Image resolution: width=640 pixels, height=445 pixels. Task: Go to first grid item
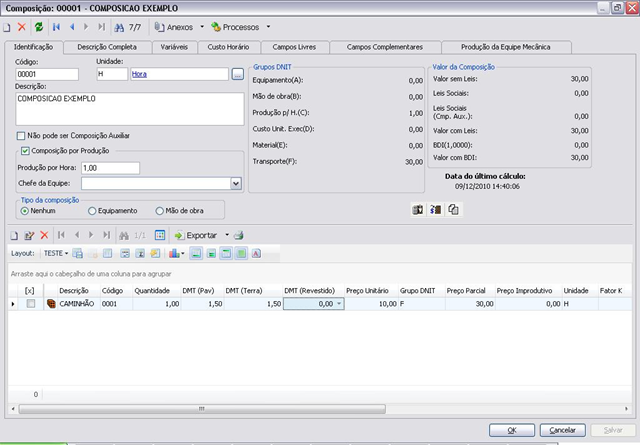point(61,235)
